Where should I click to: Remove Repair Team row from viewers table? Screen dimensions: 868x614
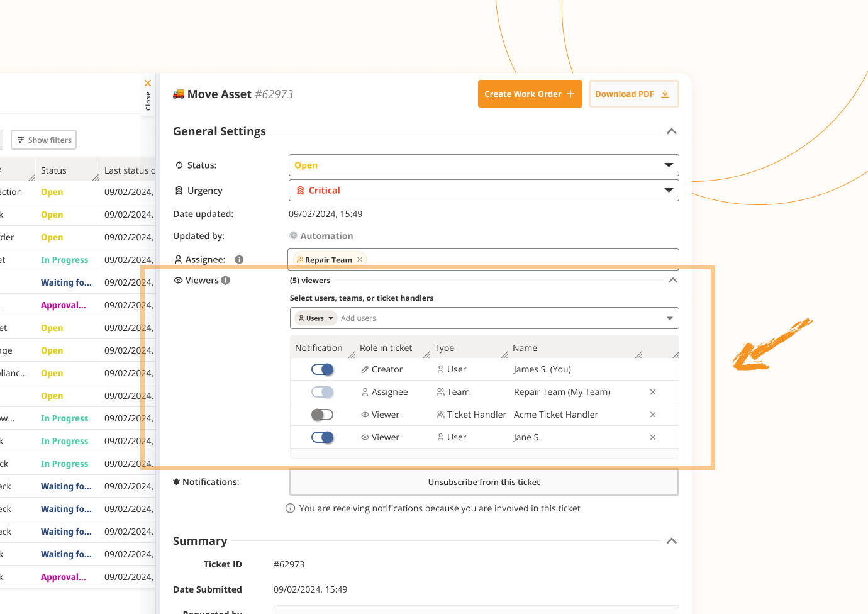click(x=652, y=392)
